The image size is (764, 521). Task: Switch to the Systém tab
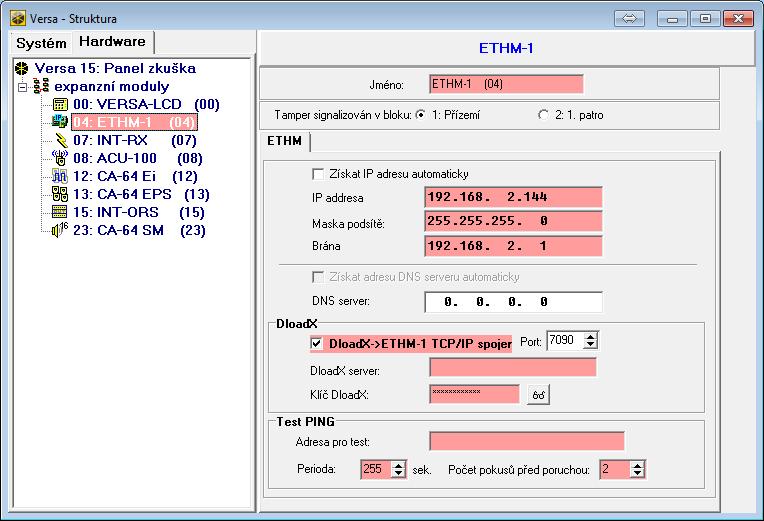coord(41,43)
